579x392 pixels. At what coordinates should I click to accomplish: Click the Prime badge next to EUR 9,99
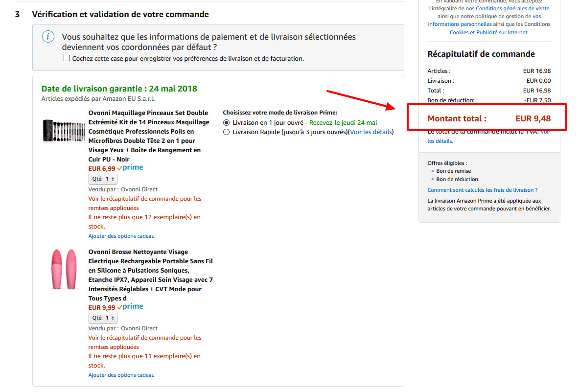(130, 306)
